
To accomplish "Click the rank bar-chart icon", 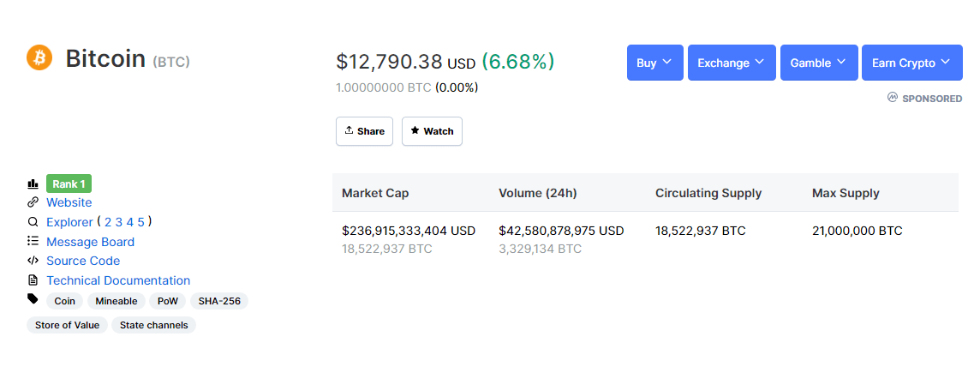I will point(33,184).
